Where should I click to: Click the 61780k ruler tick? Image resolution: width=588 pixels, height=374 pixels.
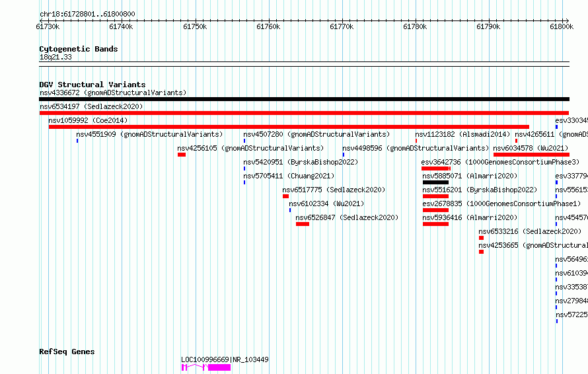415,26
